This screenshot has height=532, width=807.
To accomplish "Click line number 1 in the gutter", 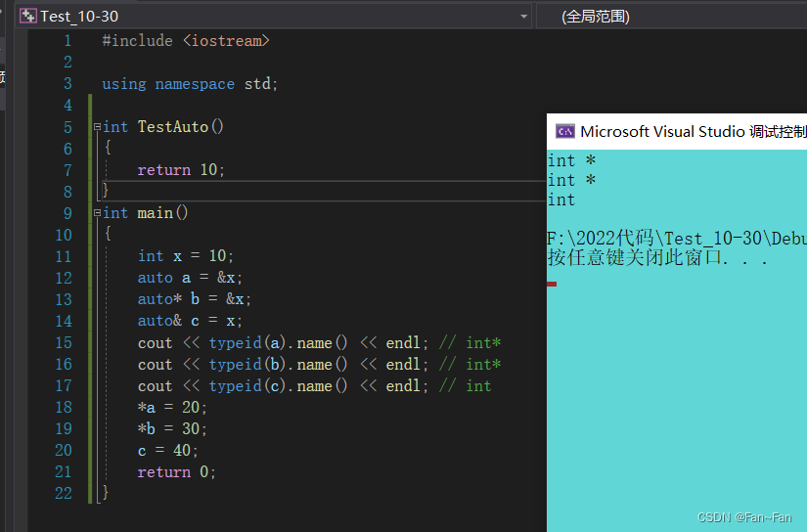I will tap(67, 41).
